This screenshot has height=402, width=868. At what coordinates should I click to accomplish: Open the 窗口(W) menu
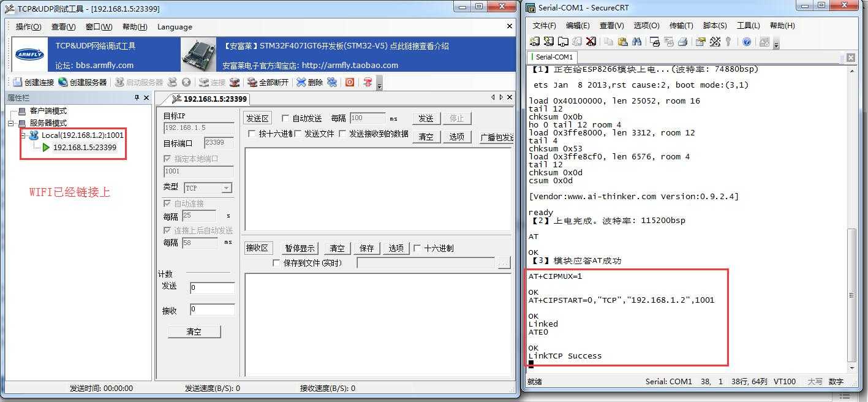[99, 27]
